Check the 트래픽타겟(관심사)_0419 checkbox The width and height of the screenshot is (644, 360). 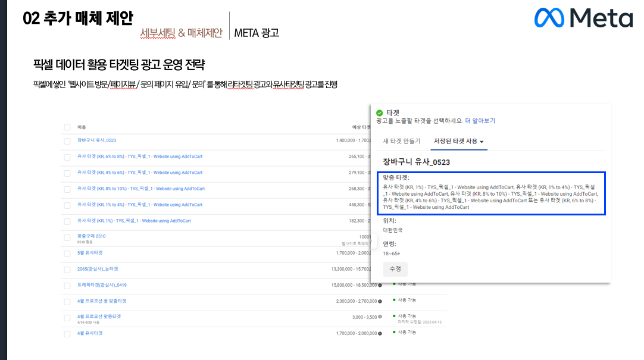coord(67,286)
